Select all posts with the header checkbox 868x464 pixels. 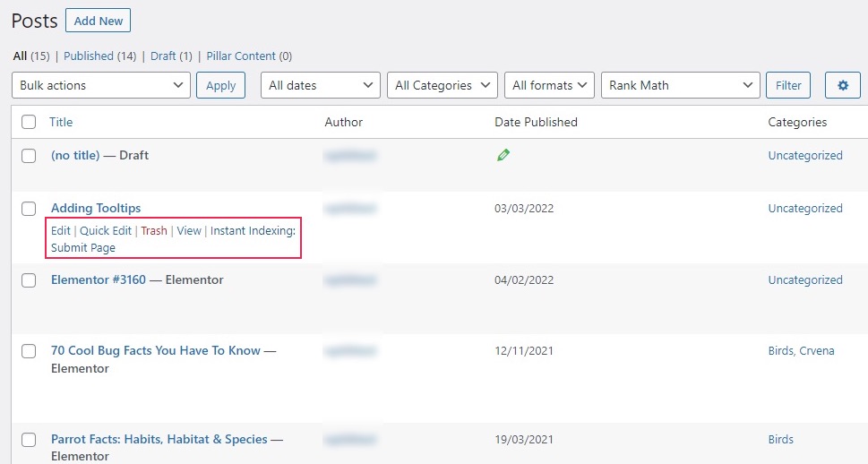click(x=29, y=122)
